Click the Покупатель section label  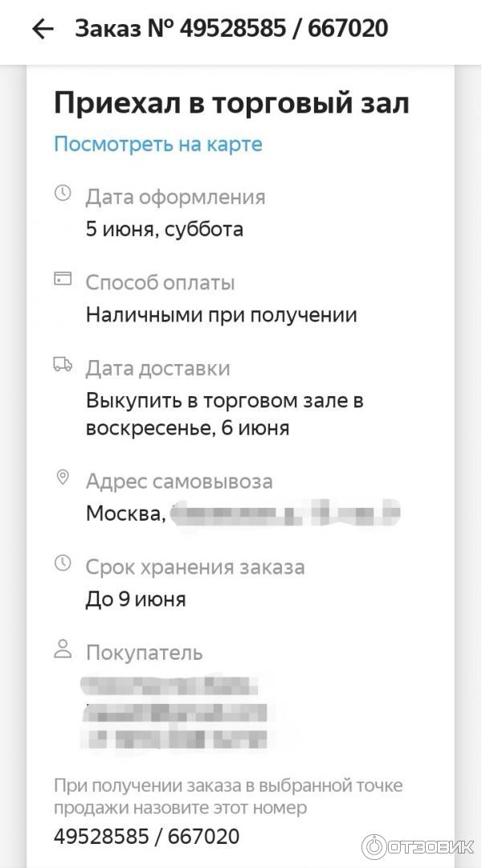pos(145,653)
